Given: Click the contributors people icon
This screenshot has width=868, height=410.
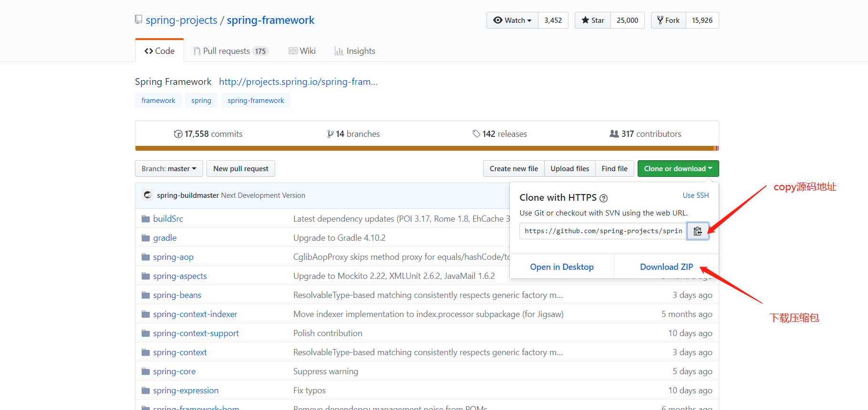Looking at the screenshot, I should [x=614, y=134].
